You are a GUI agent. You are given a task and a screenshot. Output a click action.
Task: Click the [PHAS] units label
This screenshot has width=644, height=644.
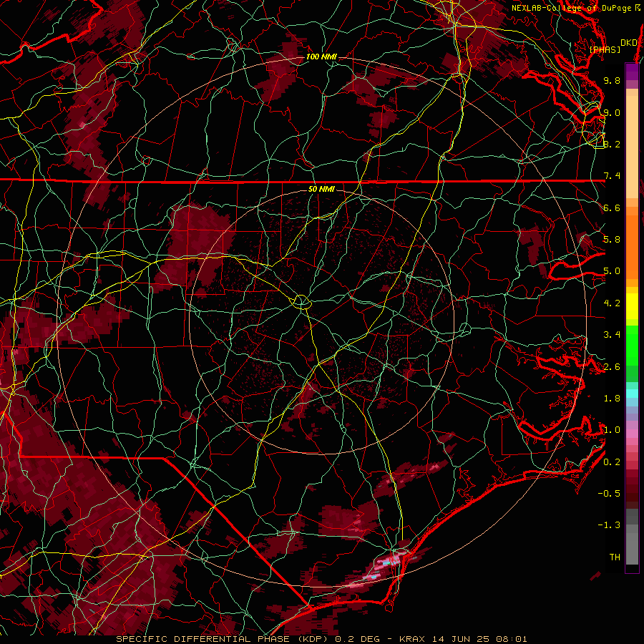(x=605, y=49)
